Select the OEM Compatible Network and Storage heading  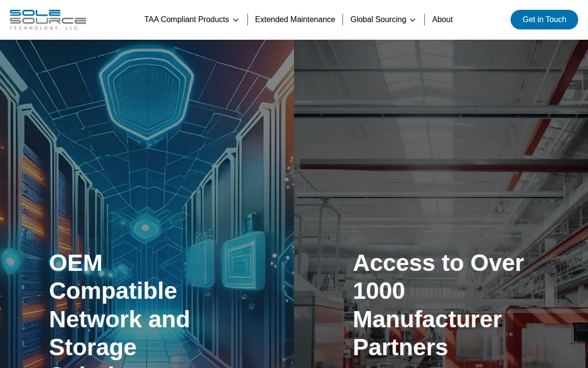pos(120,309)
